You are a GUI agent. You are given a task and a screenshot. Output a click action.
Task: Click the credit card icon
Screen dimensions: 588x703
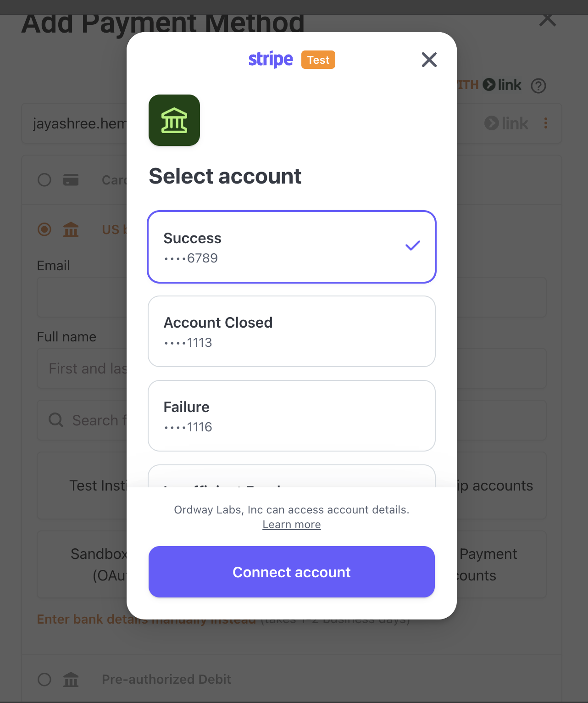pyautogui.click(x=71, y=180)
